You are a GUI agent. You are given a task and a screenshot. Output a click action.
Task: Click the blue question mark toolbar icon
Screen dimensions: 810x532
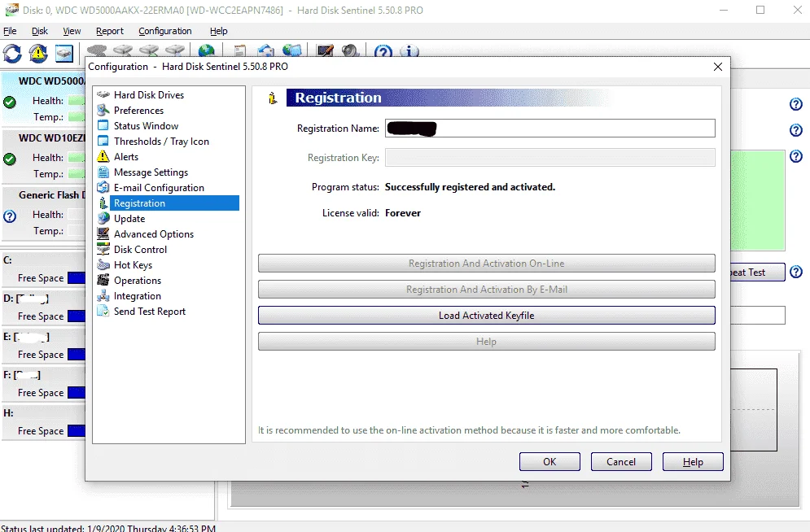pos(383,51)
